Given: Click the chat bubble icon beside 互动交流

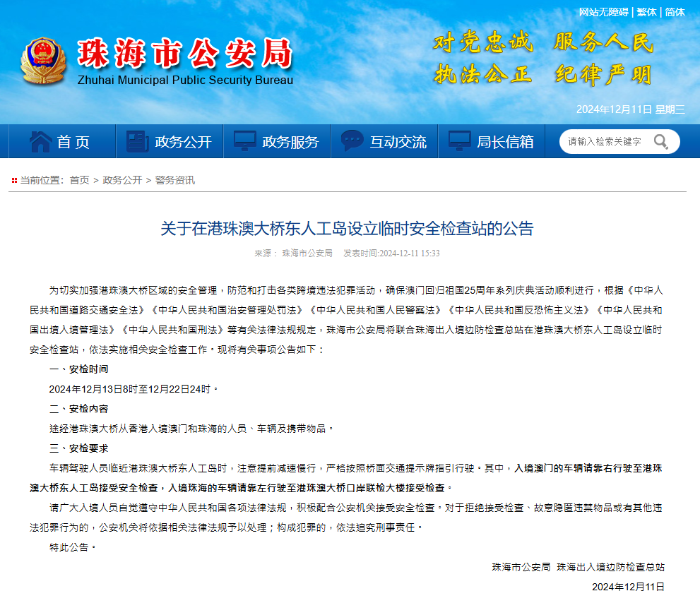Looking at the screenshot, I should (x=352, y=141).
